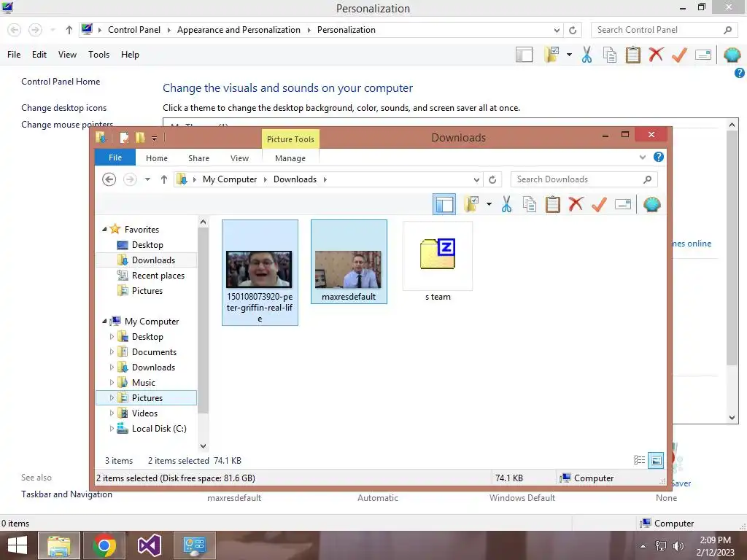Click the red X Delete icon in Personalization toolbar
This screenshot has height=560, width=747.
tap(656, 54)
